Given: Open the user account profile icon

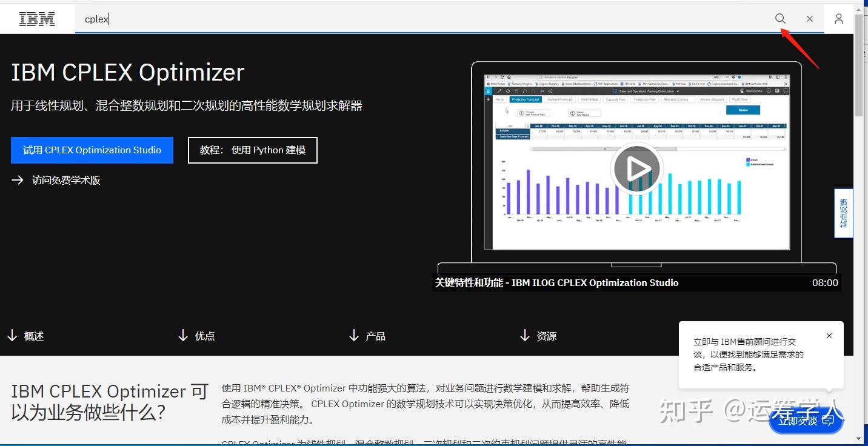Looking at the screenshot, I should [839, 19].
